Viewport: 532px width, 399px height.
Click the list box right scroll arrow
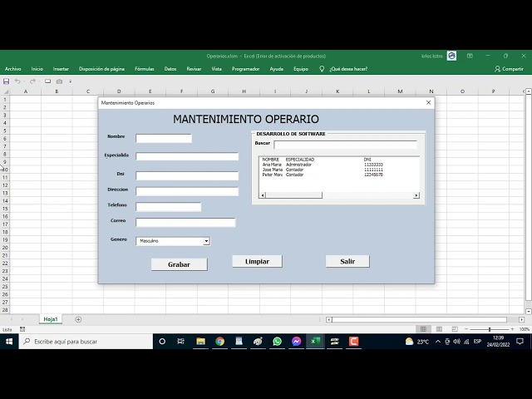pos(416,195)
